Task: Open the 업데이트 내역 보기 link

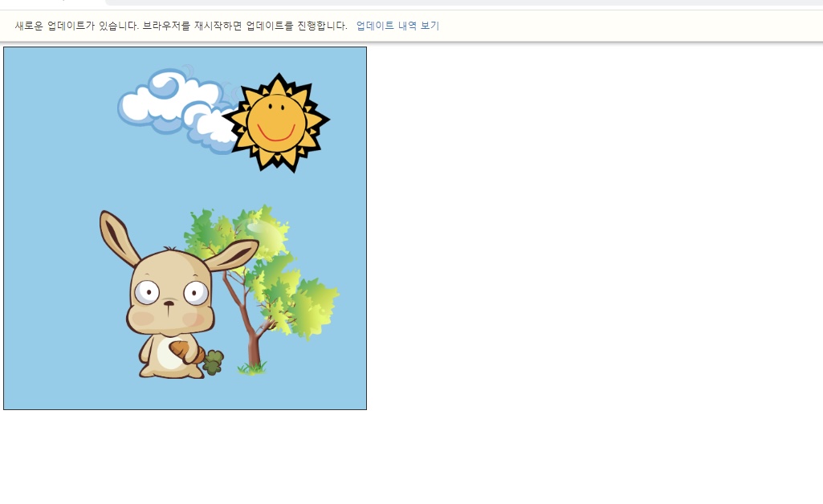Action: coord(397,25)
